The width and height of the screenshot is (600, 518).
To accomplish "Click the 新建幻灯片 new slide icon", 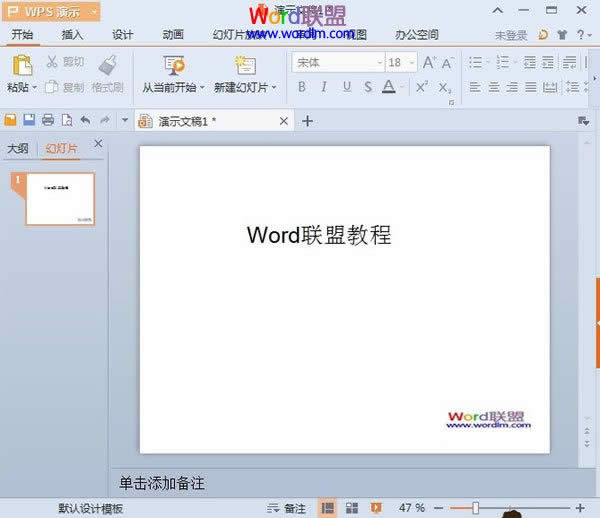I will pos(245,66).
